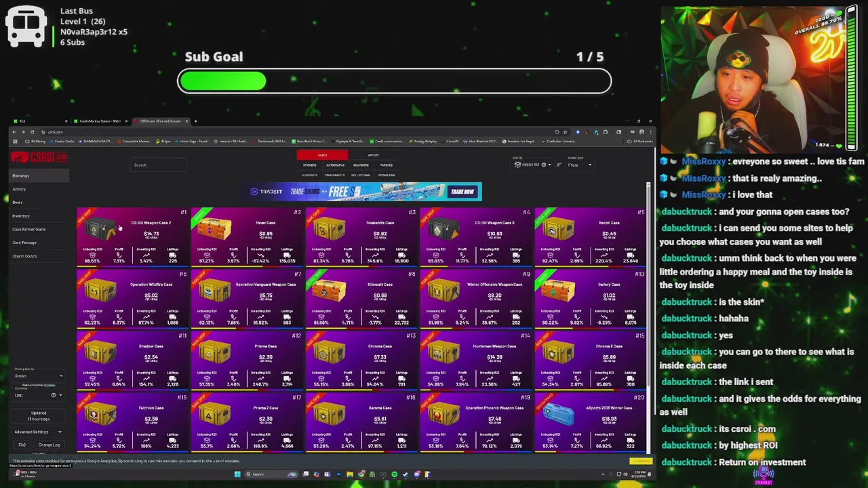Open a new browser tab
This screenshot has height=488, width=868.
tap(195, 121)
